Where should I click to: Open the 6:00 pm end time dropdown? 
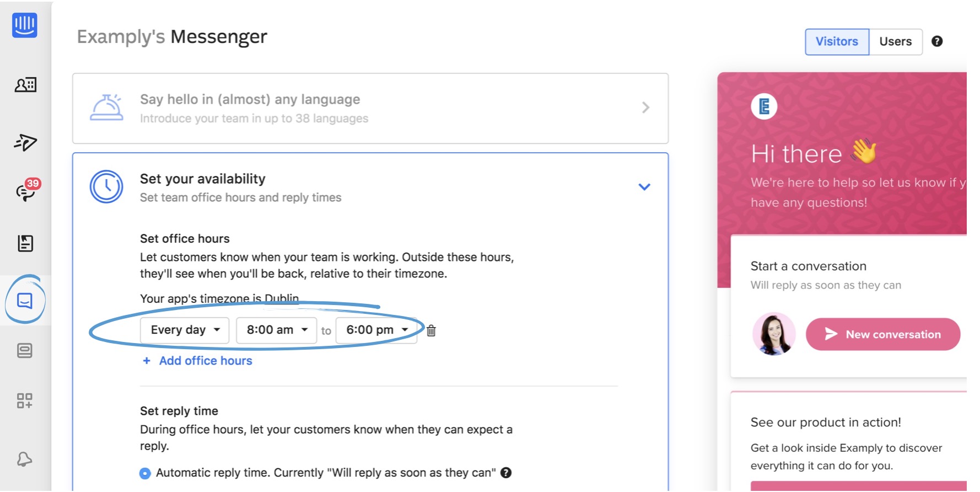pos(376,330)
